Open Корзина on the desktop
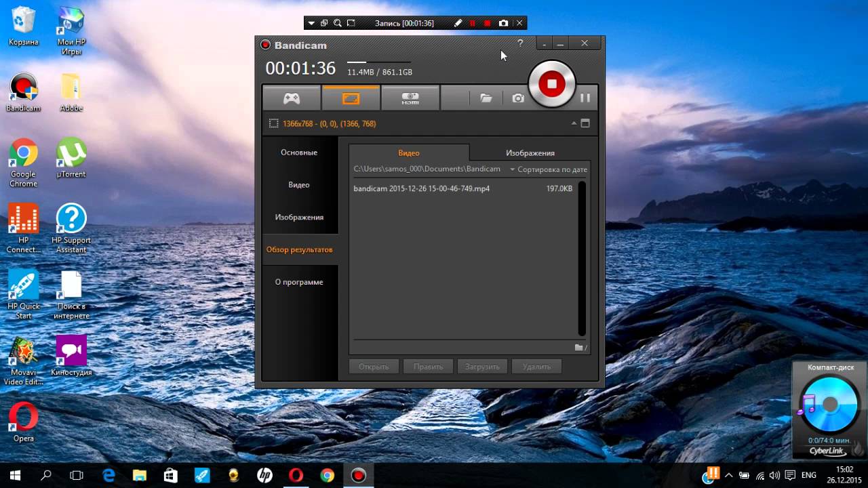 (24, 27)
